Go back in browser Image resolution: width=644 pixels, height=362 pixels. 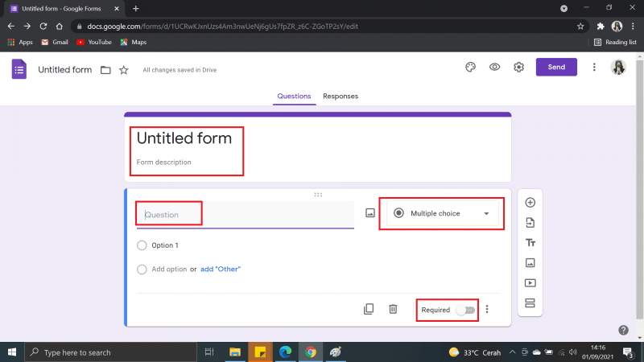(x=11, y=27)
